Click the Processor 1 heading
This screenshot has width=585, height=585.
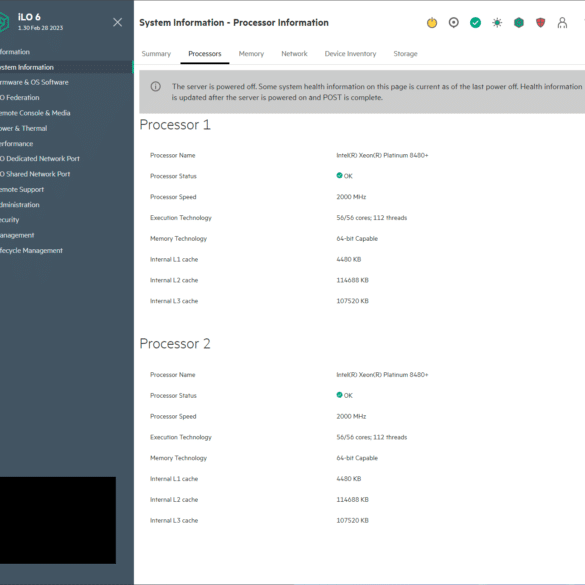coord(175,125)
